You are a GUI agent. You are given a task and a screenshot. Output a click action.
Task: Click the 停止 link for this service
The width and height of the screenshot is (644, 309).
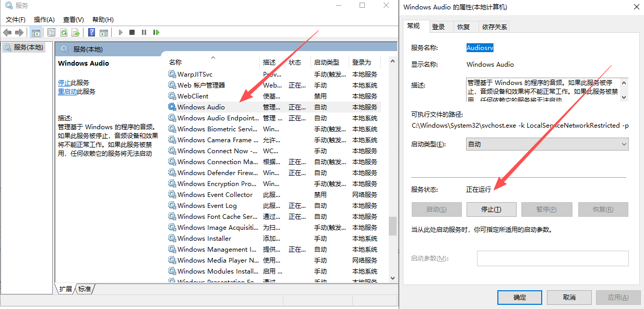64,82
